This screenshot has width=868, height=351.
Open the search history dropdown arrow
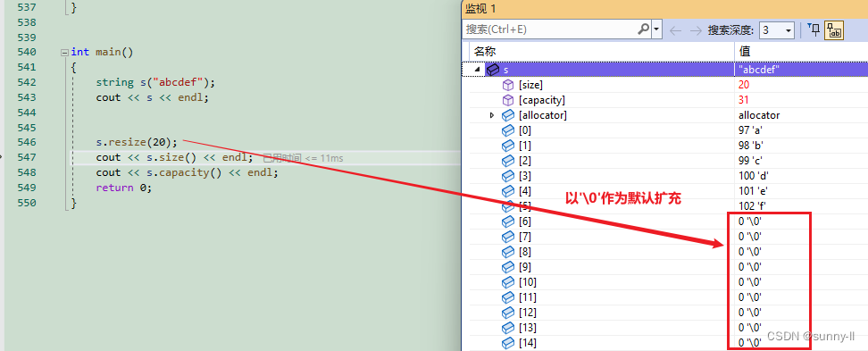[x=656, y=29]
